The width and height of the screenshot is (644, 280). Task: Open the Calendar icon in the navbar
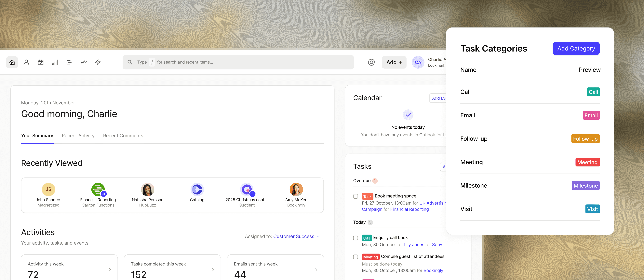tap(41, 62)
